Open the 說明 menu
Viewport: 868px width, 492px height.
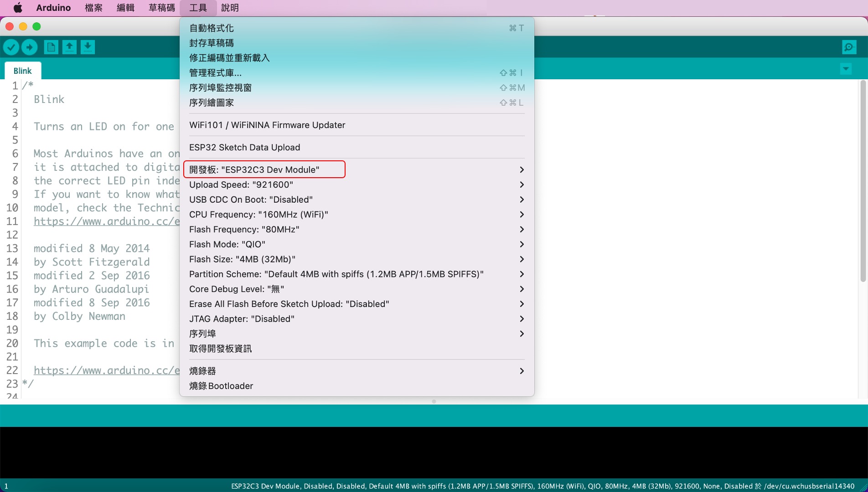tap(230, 8)
